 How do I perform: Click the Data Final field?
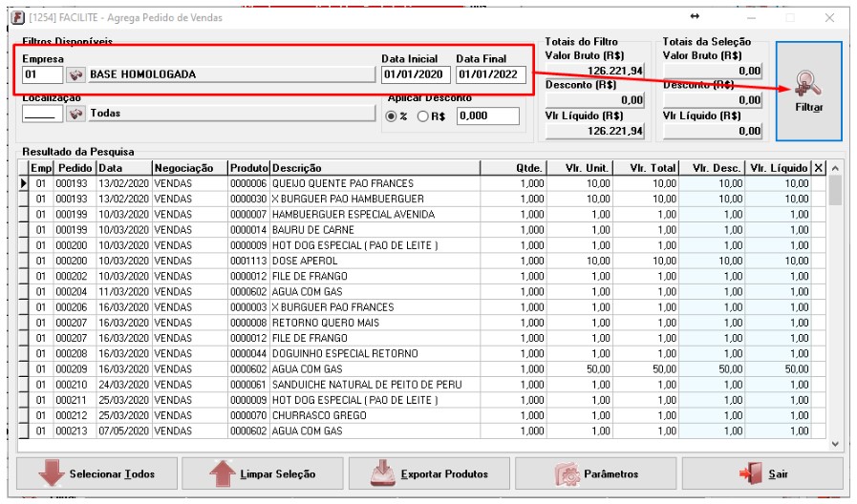pyautogui.click(x=490, y=74)
